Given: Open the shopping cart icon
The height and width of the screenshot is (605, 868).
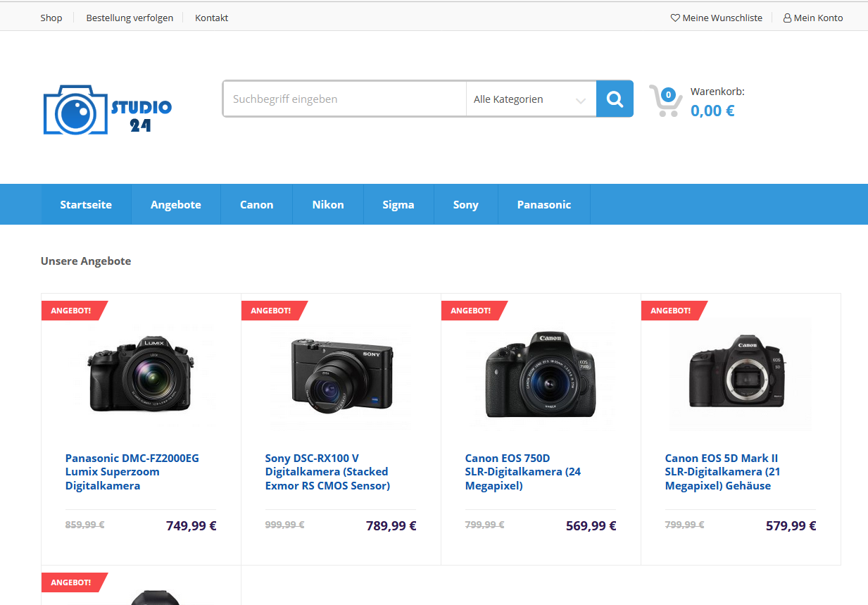Looking at the screenshot, I should (665, 101).
